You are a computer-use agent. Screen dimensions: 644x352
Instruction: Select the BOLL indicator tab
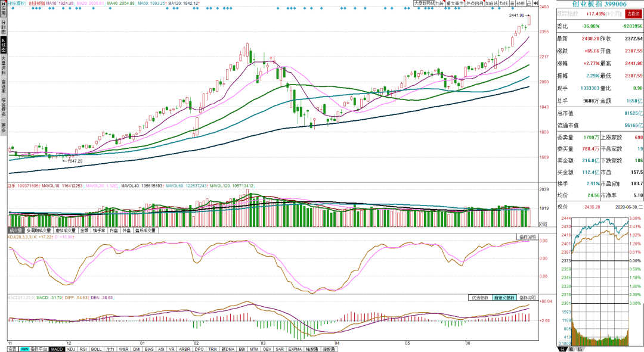(96, 349)
